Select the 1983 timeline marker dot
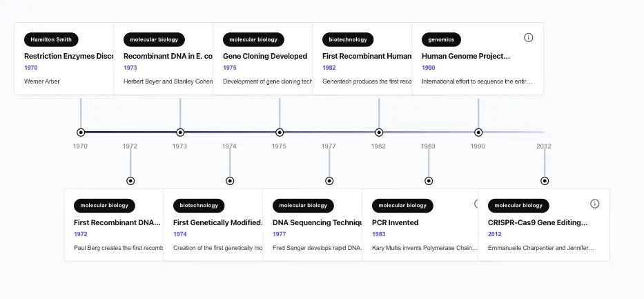This screenshot has height=299, width=644. (x=429, y=181)
